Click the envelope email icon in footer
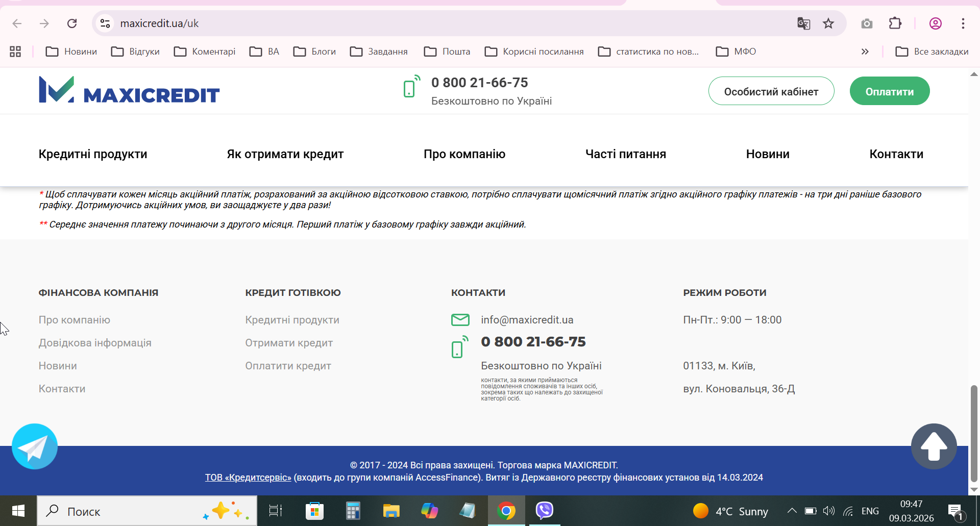This screenshot has height=526, width=980. 460,320
